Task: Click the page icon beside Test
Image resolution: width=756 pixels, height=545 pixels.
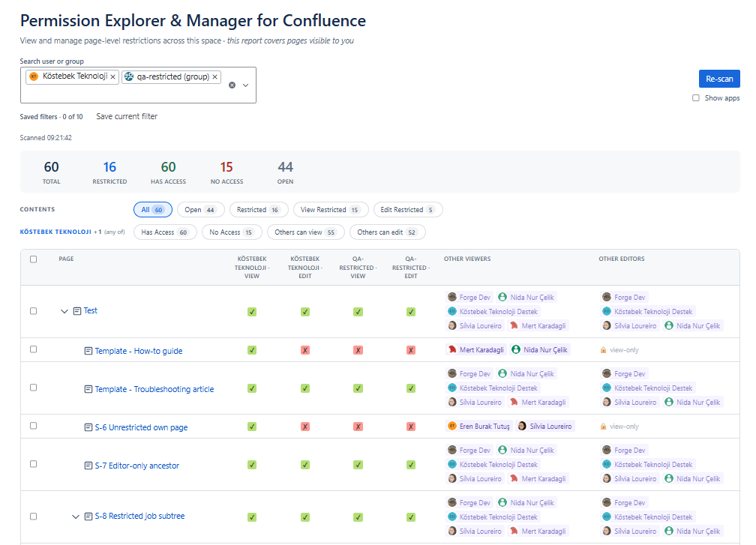Action: pyautogui.click(x=77, y=311)
